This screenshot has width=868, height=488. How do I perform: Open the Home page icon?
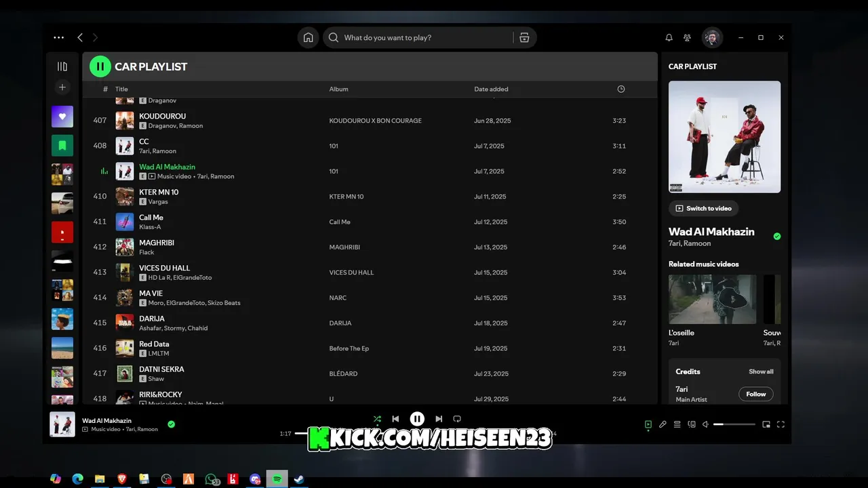tap(308, 38)
